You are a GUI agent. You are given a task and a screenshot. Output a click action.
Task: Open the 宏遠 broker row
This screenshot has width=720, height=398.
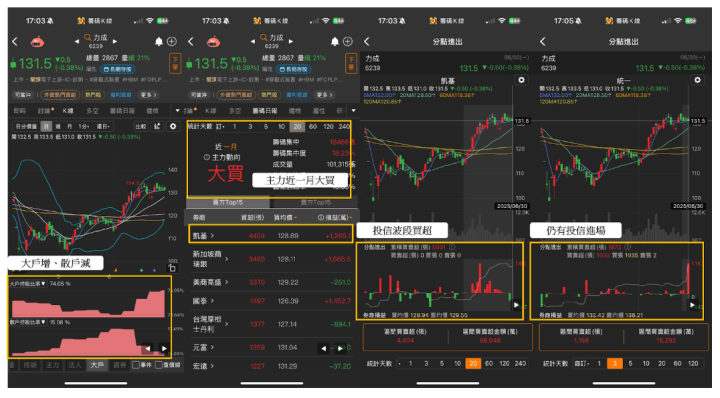(271, 366)
